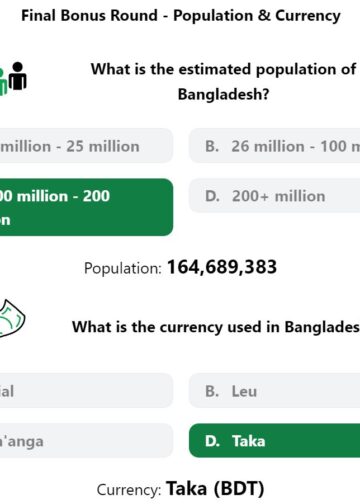Select answer ending in 25 million
The width and height of the screenshot is (360, 504).
(x=86, y=146)
